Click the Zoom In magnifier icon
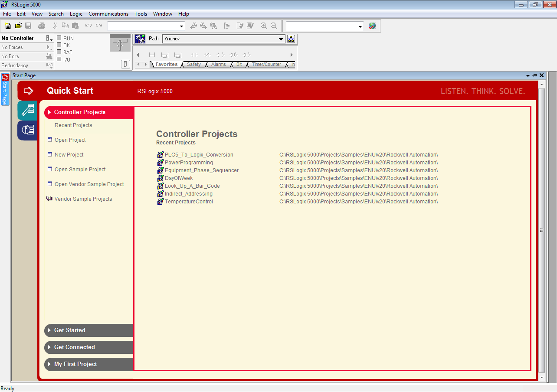Image resolution: width=557 pixels, height=392 pixels. (x=264, y=26)
